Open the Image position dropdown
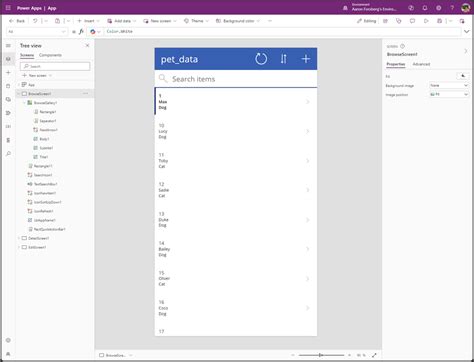Screen dimensions: 474x362 pos(449,95)
